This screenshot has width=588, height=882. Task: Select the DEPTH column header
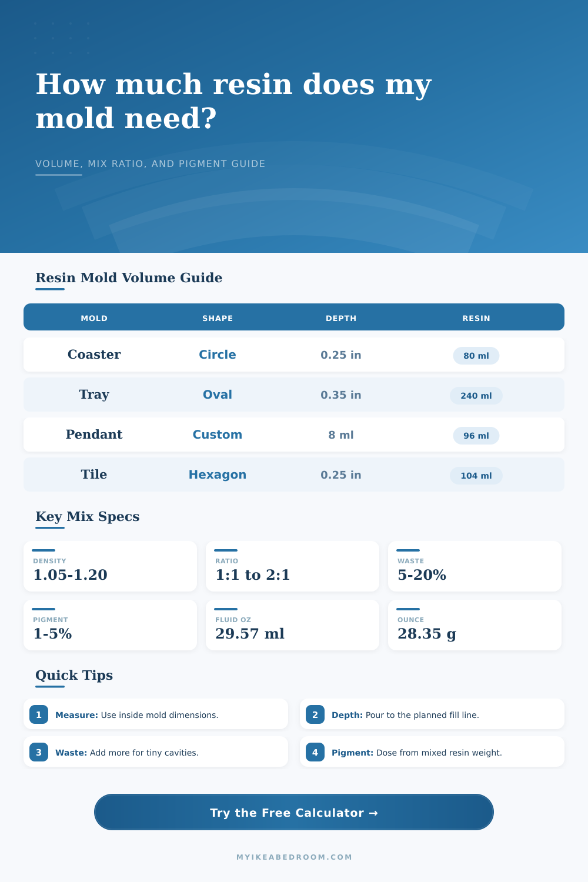[341, 318]
